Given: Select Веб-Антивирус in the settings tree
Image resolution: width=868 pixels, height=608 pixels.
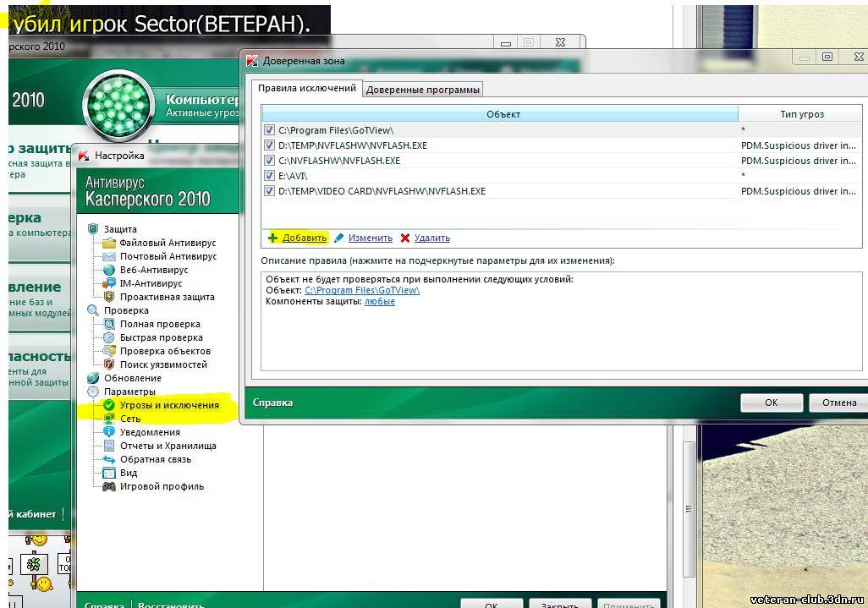Looking at the screenshot, I should (154, 270).
